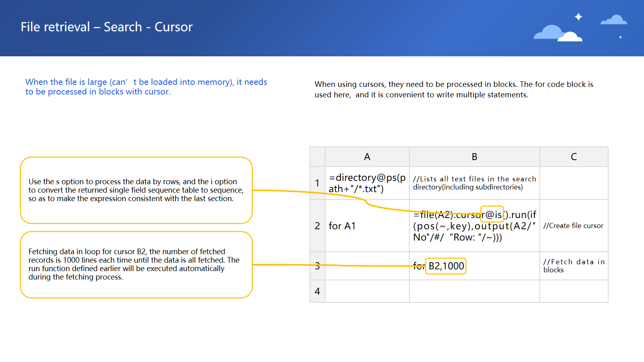644x362 pixels.
Task: Select row header 4
Action: 317,291
